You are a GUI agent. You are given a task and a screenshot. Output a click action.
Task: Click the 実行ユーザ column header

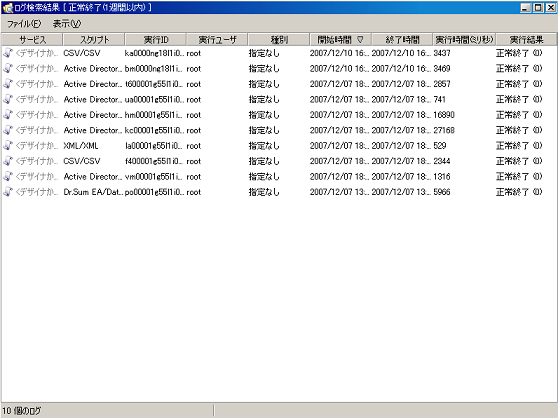[x=217, y=39]
